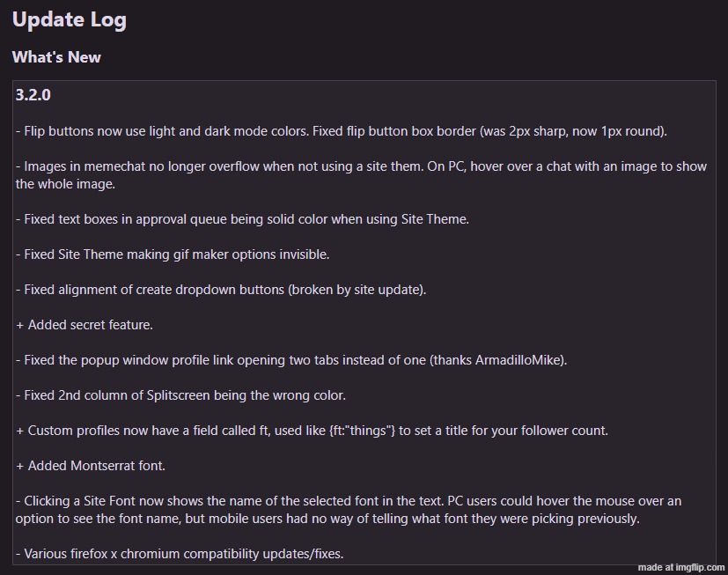This screenshot has width=728, height=575.
Task: Click the create dropdown buttons alignment entry
Action: coord(221,290)
